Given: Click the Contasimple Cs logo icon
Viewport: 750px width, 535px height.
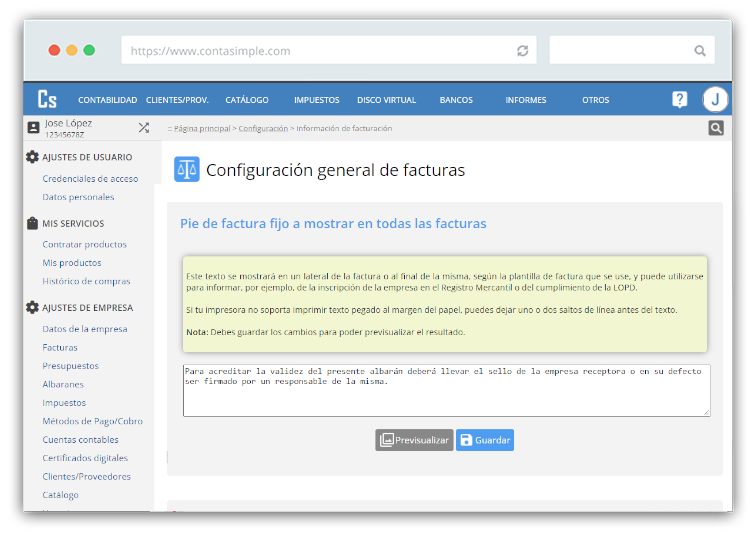Looking at the screenshot, I should click(47, 99).
